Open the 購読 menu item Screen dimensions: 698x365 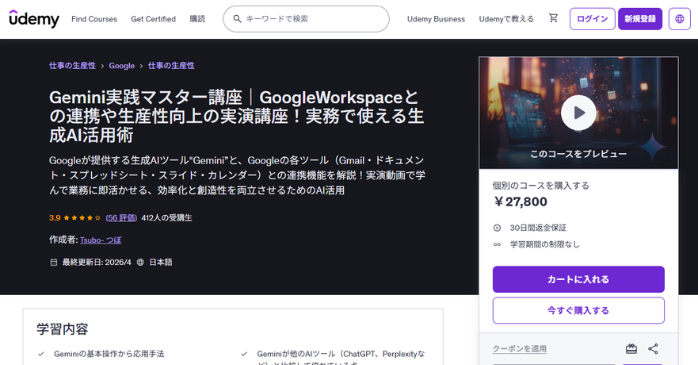197,19
